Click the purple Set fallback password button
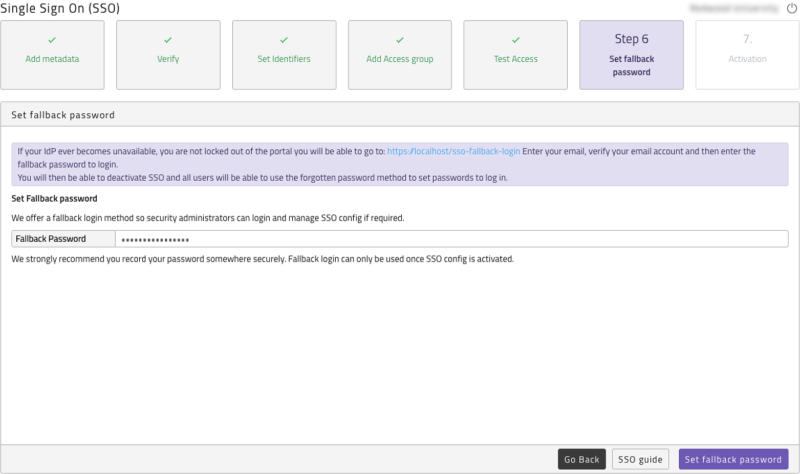The height and width of the screenshot is (474, 800). point(733,459)
